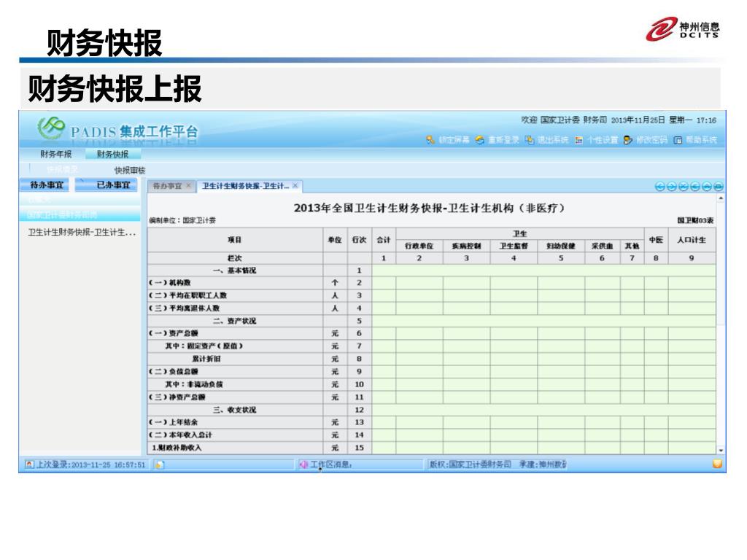Click the round window maximize icon
This screenshot has height=560, width=747.
[x=719, y=186]
